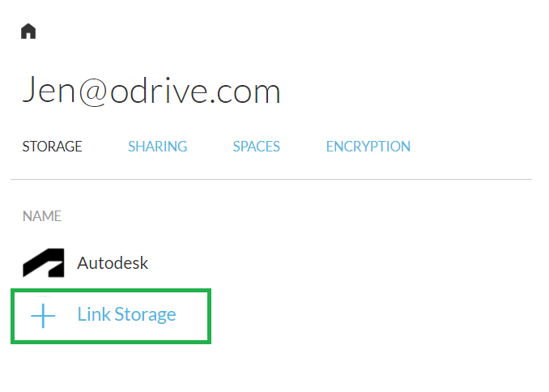Click the Autodesk logo icon
The width and height of the screenshot is (549, 392).
(x=43, y=263)
